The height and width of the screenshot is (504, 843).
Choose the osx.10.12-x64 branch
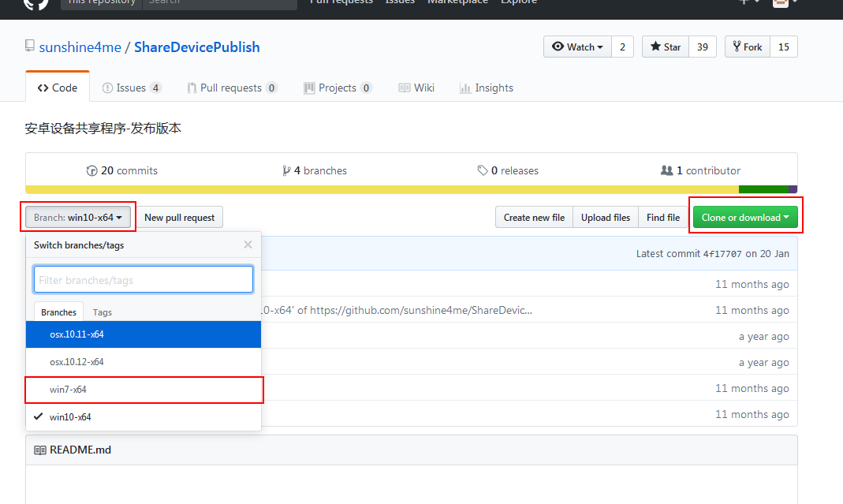pyautogui.click(x=144, y=362)
